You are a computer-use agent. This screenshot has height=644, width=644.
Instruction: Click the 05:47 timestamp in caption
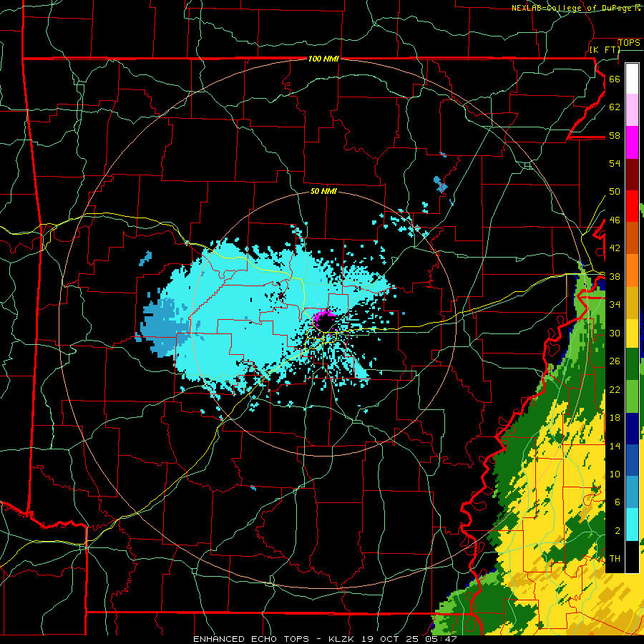(x=440, y=639)
